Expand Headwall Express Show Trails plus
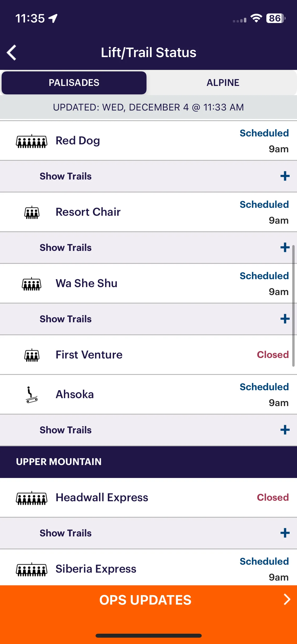This screenshot has width=297, height=644. (285, 533)
